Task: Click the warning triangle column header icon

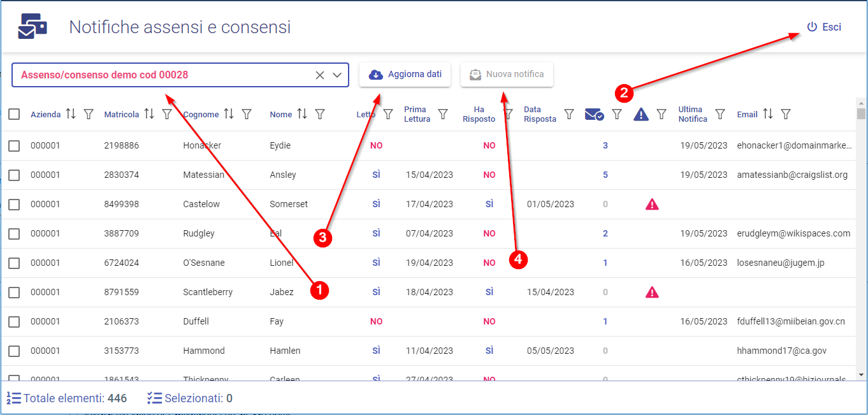Action: coord(641,114)
